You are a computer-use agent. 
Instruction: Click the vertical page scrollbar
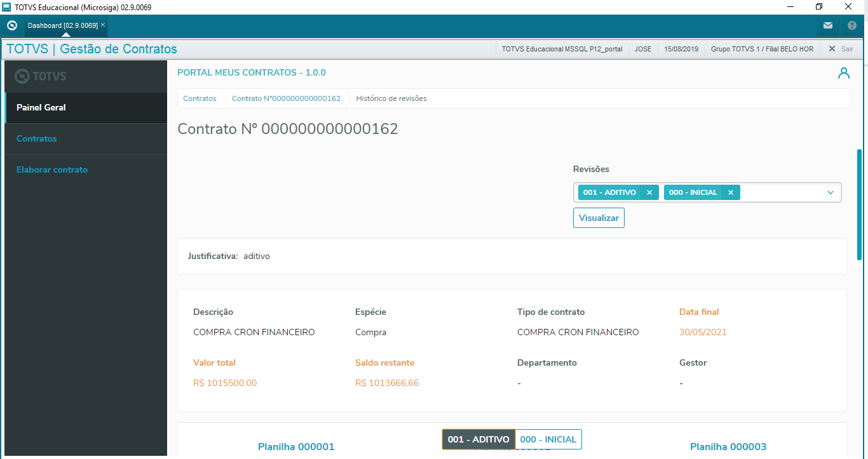860,204
